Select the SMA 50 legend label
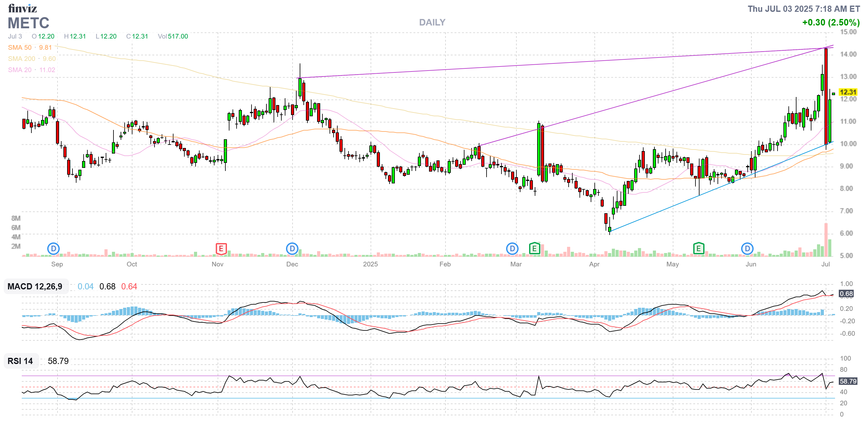Viewport: 868px width, 424px height. 20,48
